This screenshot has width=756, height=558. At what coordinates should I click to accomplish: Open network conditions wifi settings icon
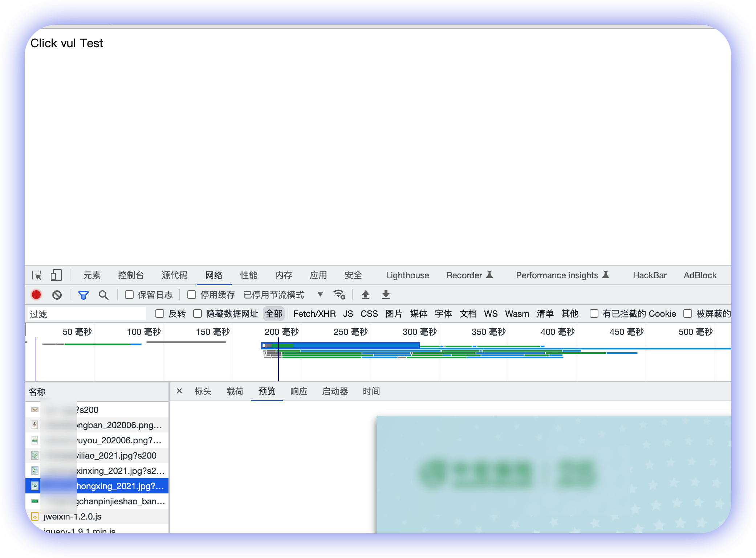(339, 295)
